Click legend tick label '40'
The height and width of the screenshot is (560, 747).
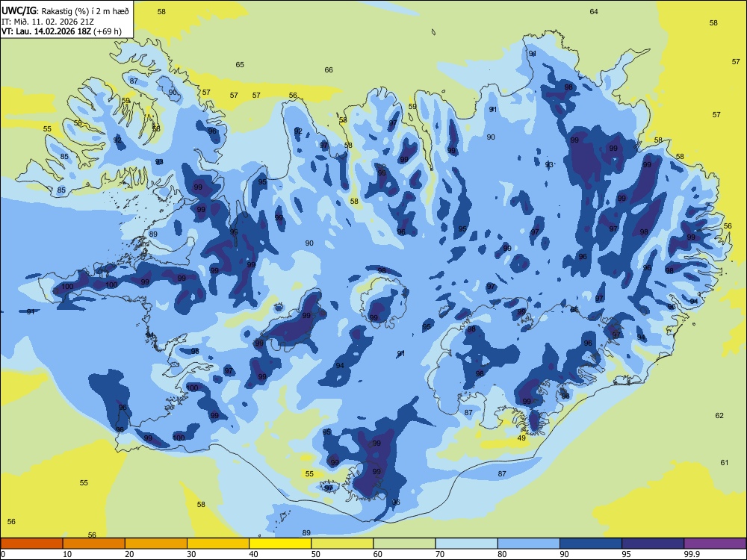coord(253,554)
